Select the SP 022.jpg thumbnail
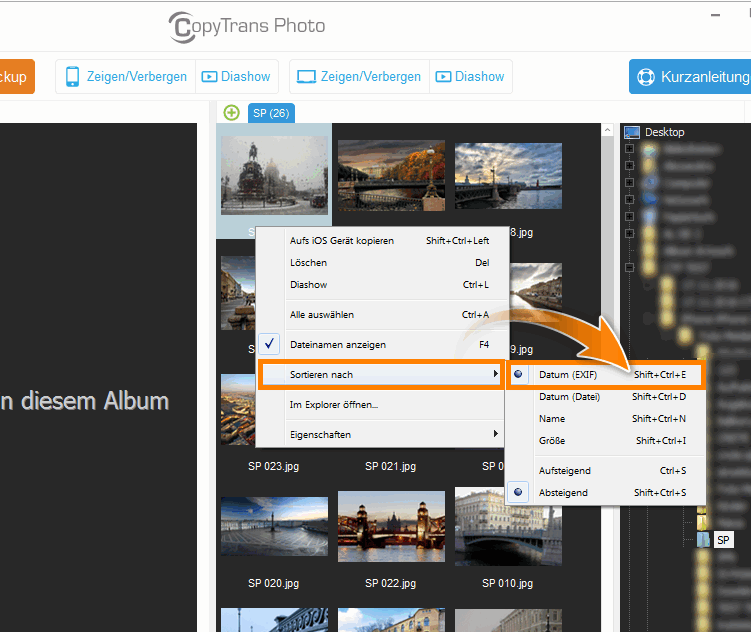 (x=391, y=526)
